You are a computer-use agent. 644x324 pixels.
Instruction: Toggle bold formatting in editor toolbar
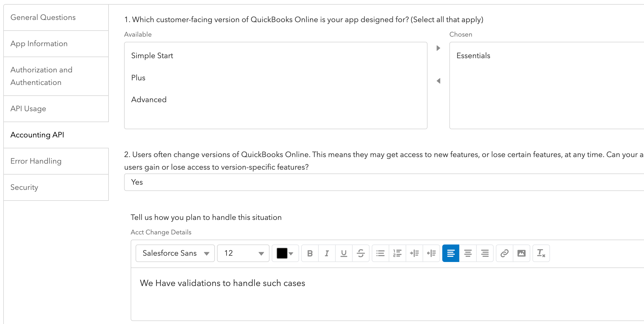pos(310,253)
